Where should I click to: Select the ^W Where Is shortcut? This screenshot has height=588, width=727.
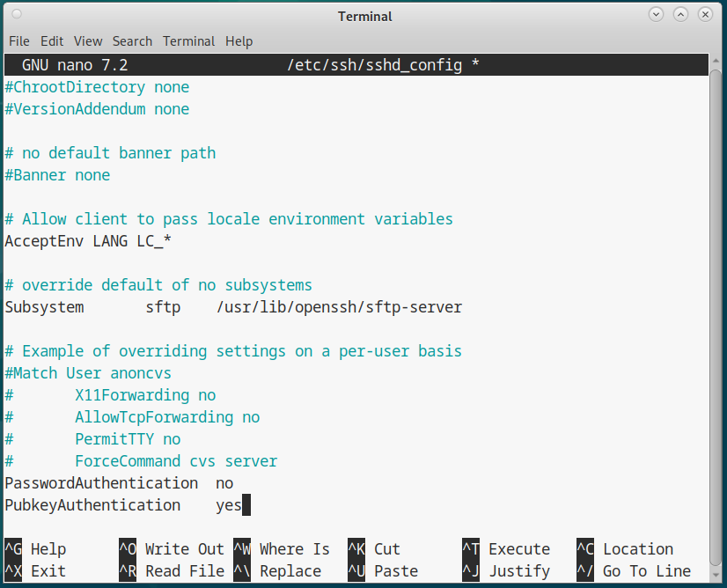click(x=282, y=549)
